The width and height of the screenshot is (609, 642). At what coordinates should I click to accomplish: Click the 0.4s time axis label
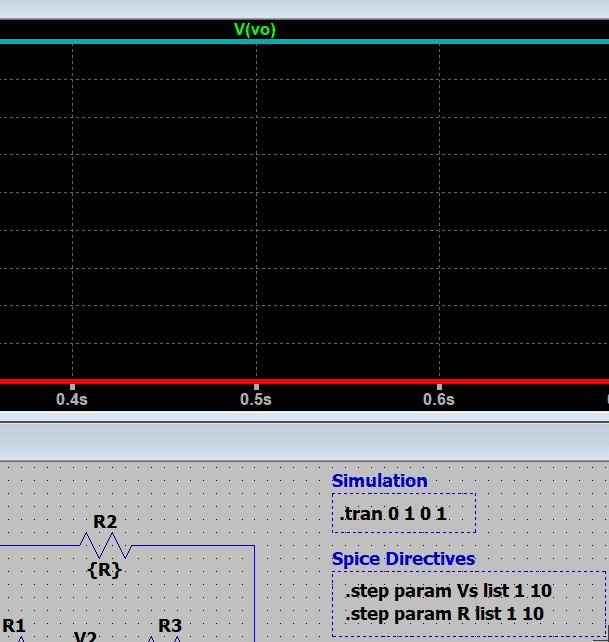(x=72, y=399)
